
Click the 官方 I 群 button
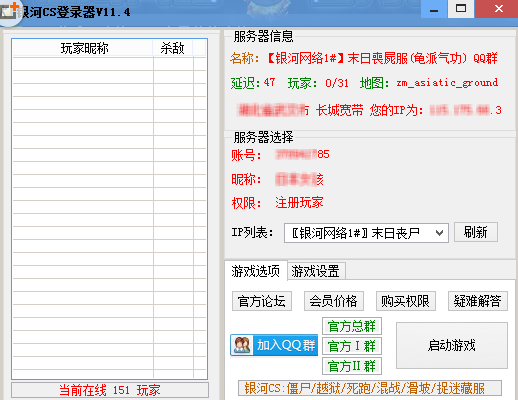click(x=352, y=346)
